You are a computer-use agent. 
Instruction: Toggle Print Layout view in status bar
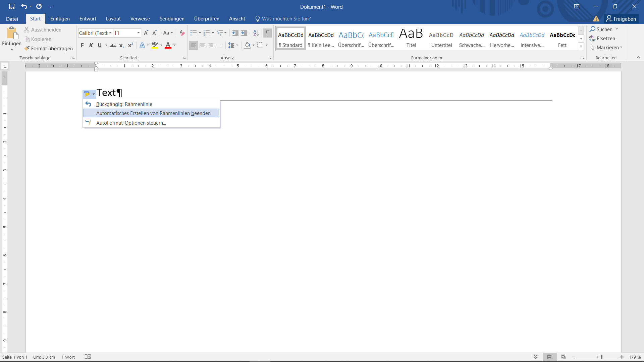(550, 357)
